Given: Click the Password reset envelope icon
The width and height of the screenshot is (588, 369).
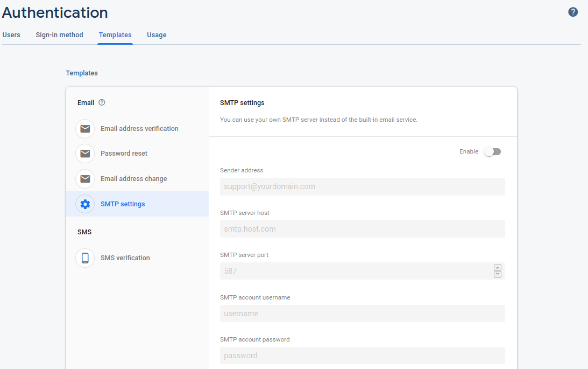Looking at the screenshot, I should point(85,154).
